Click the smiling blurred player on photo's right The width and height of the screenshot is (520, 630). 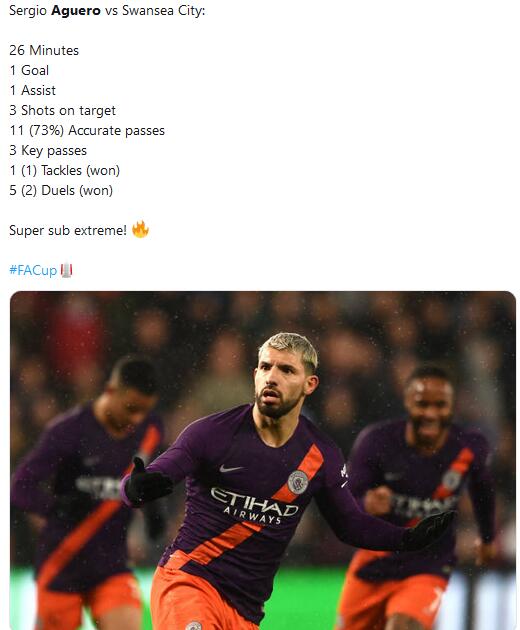(x=422, y=498)
